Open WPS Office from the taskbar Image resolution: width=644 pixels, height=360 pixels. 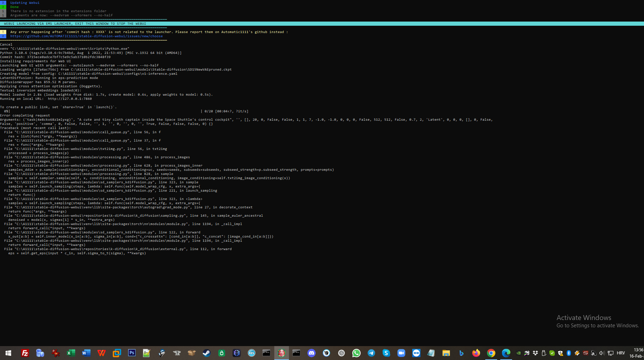pyautogui.click(x=101, y=353)
